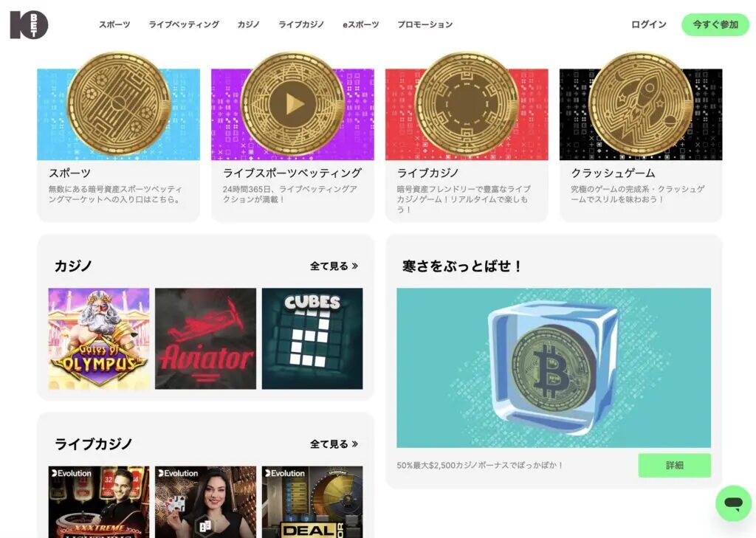Select the soccer field gold coin
This screenshot has height=538, width=756.
pos(119,103)
